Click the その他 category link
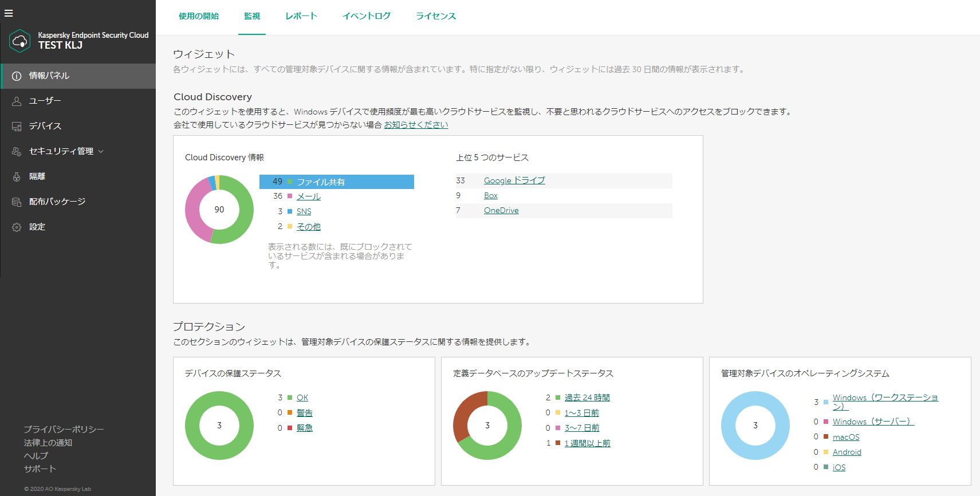This screenshot has width=980, height=496. coord(309,227)
